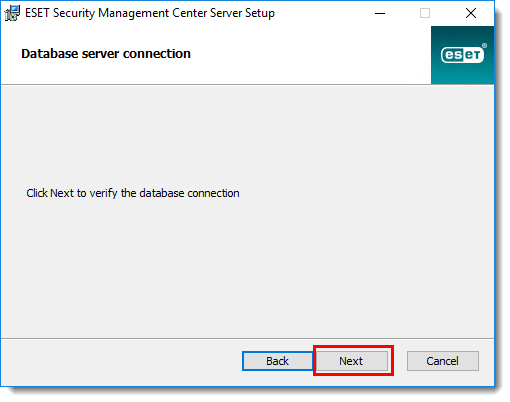Click the registered trademark symbol on logo
The height and width of the screenshot is (402, 510).
point(484,45)
